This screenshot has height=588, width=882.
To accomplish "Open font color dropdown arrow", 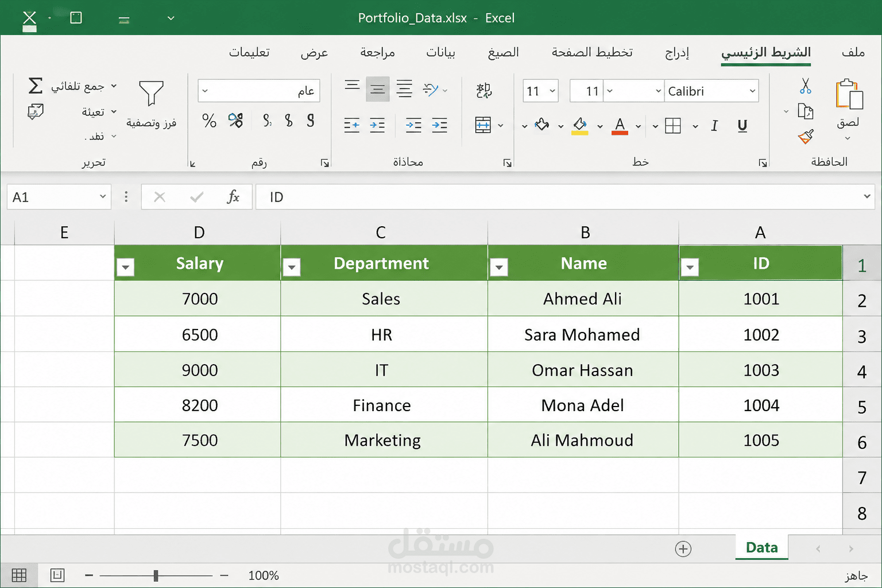I will tap(638, 126).
